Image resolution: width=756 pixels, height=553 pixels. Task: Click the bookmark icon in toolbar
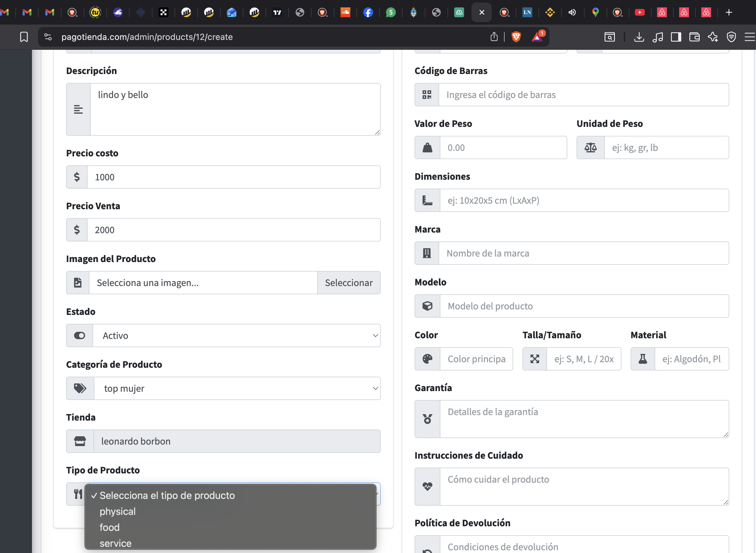pos(24,37)
